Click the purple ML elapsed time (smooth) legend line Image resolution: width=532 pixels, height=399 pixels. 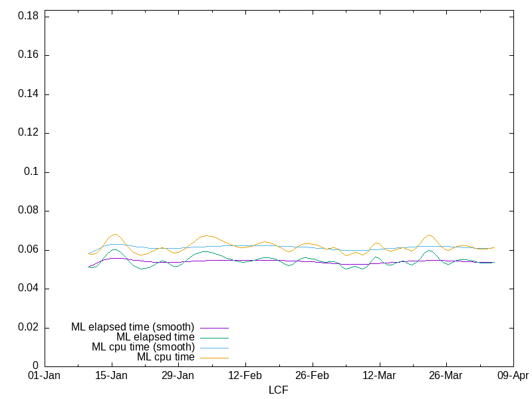point(214,327)
